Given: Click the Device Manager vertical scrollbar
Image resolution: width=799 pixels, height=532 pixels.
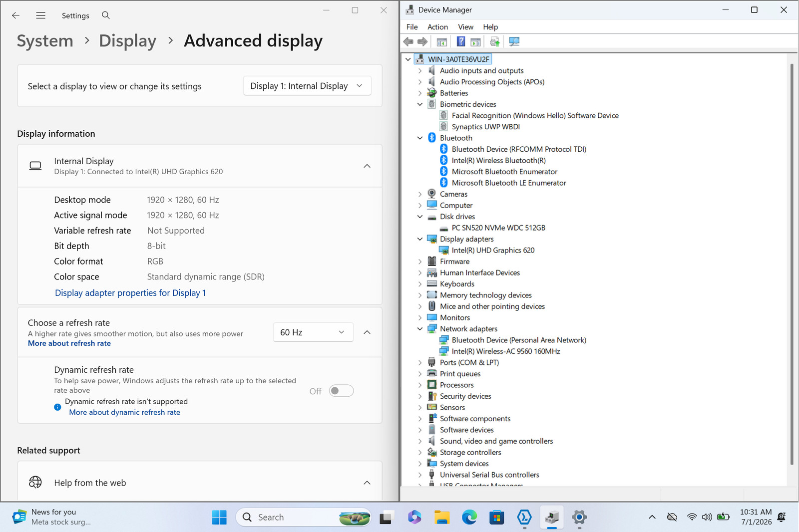Looking at the screenshot, I should [792, 265].
